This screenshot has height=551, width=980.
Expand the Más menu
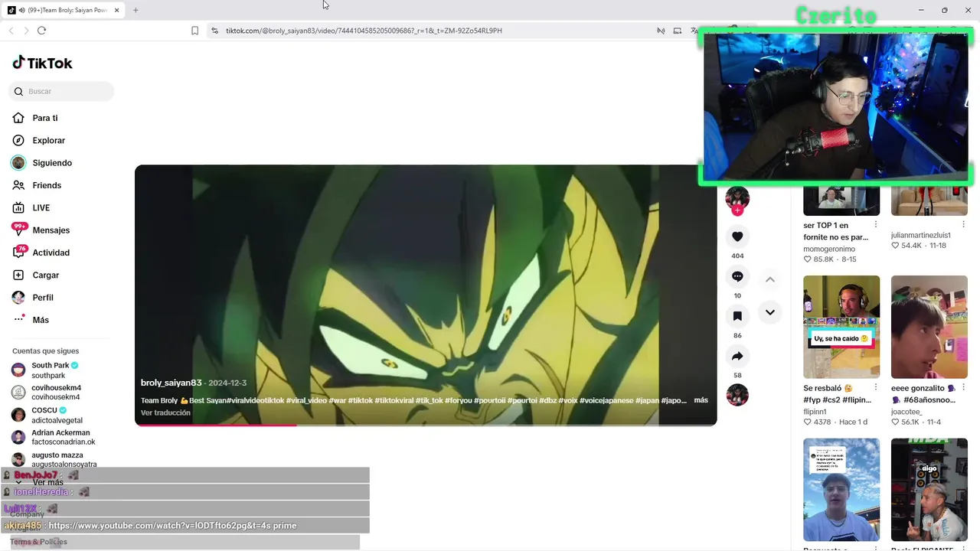pyautogui.click(x=40, y=320)
